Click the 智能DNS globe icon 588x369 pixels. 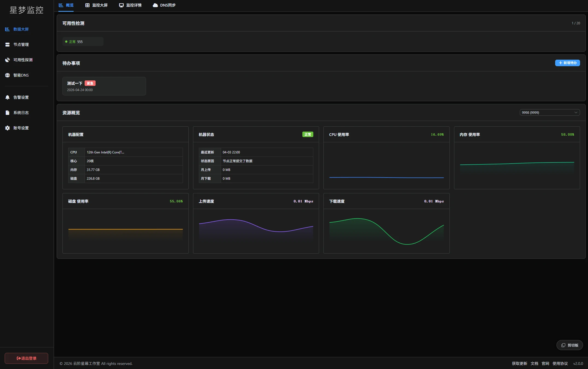tap(7, 75)
